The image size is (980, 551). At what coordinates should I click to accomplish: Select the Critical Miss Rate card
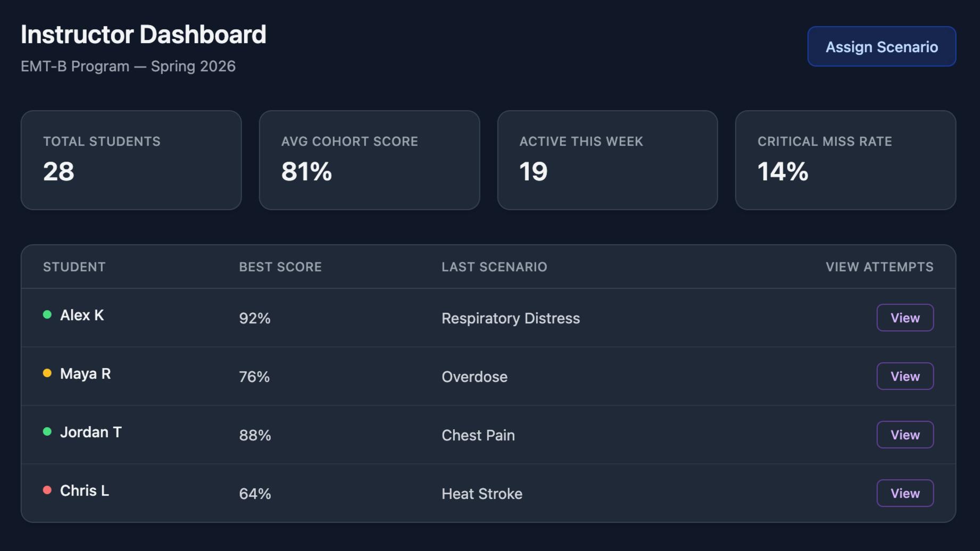[x=845, y=160]
